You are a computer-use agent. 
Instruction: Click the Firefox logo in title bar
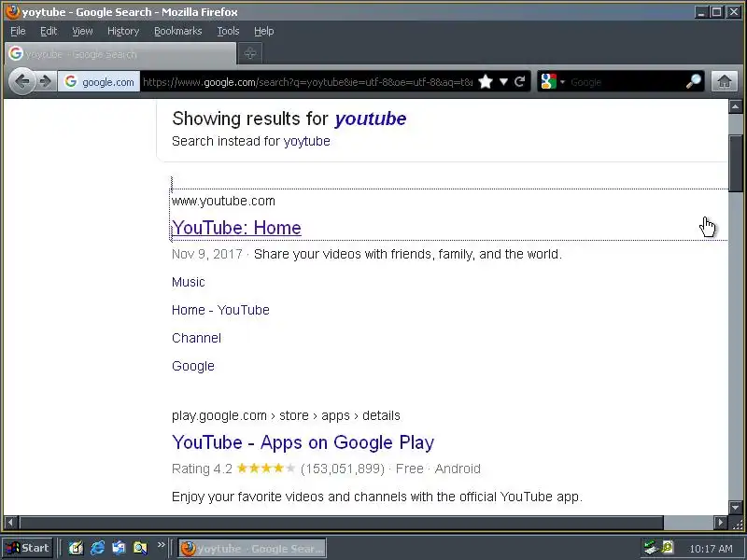[x=13, y=11]
